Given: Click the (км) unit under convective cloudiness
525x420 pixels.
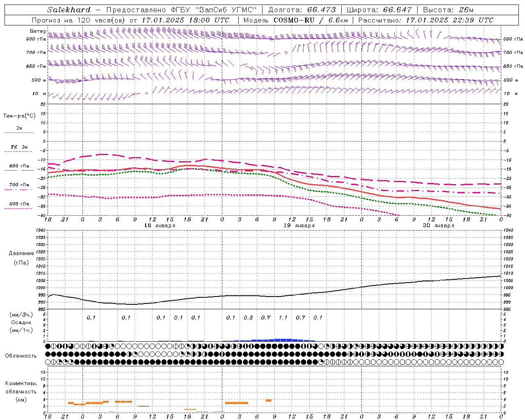Looking at the screenshot, I should tap(21, 399).
